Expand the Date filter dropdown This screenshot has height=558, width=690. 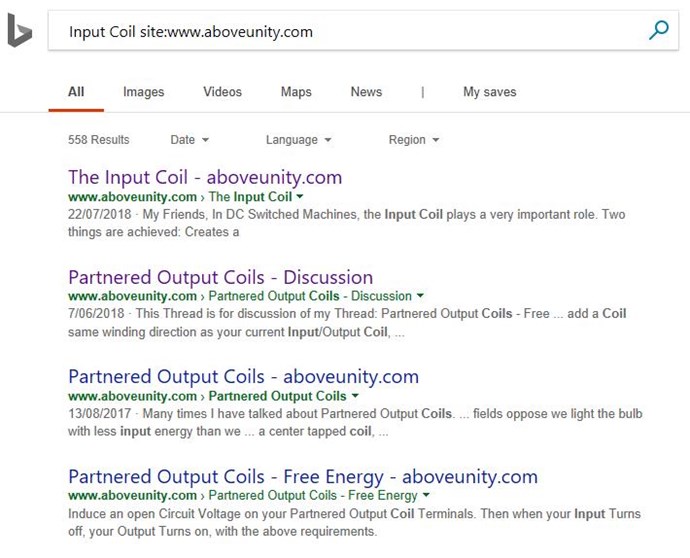[189, 140]
